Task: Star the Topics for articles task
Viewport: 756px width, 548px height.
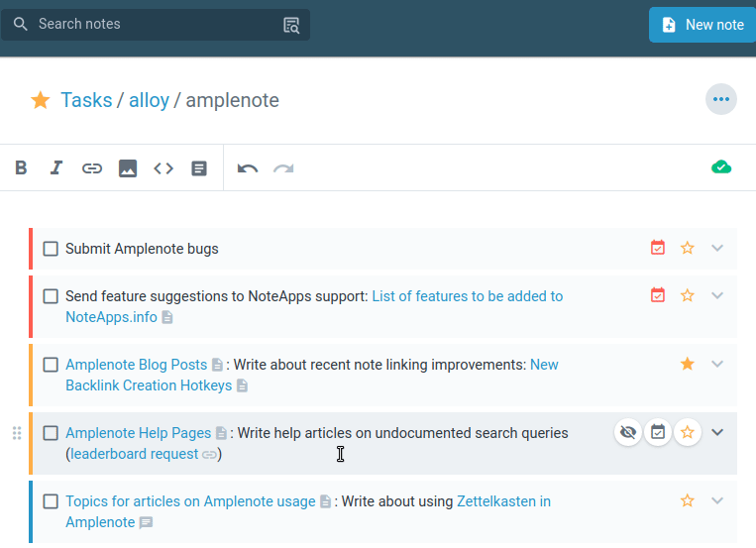Action: 687,500
